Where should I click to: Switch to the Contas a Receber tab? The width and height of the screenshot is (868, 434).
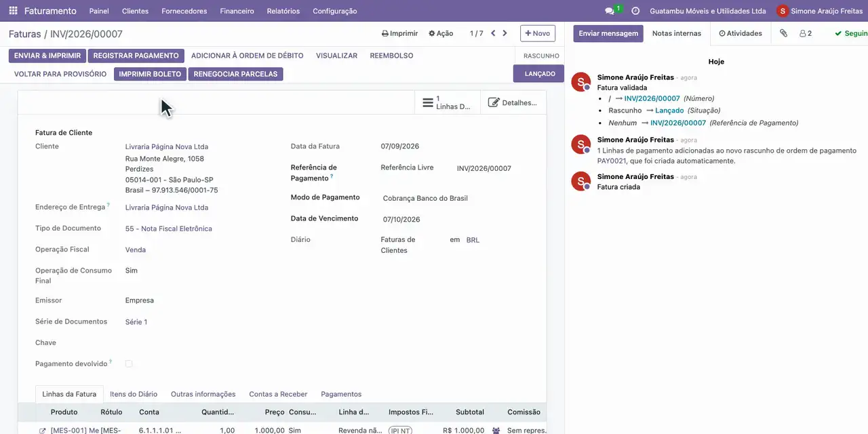click(278, 394)
